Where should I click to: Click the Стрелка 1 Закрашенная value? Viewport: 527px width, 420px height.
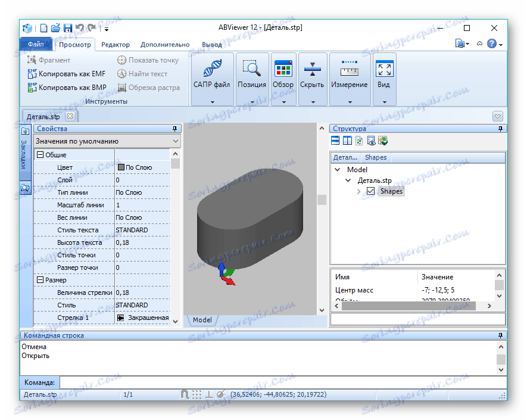(x=143, y=318)
